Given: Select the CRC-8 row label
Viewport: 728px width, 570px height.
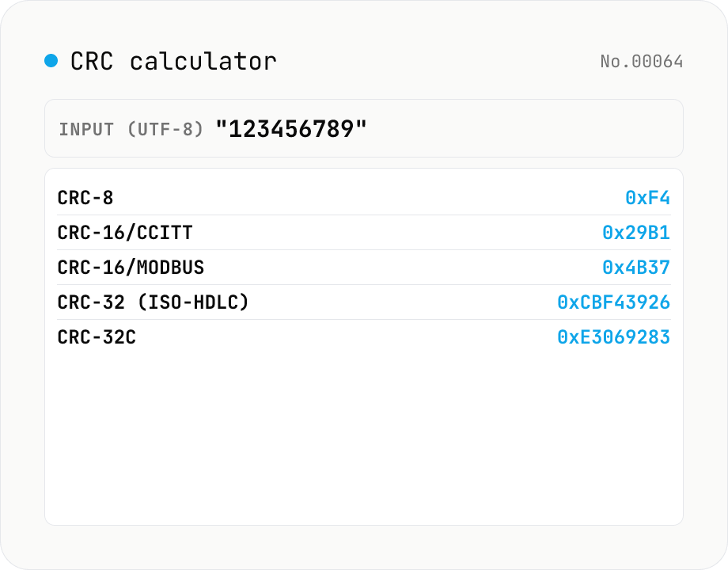Looking at the screenshot, I should (85, 197).
